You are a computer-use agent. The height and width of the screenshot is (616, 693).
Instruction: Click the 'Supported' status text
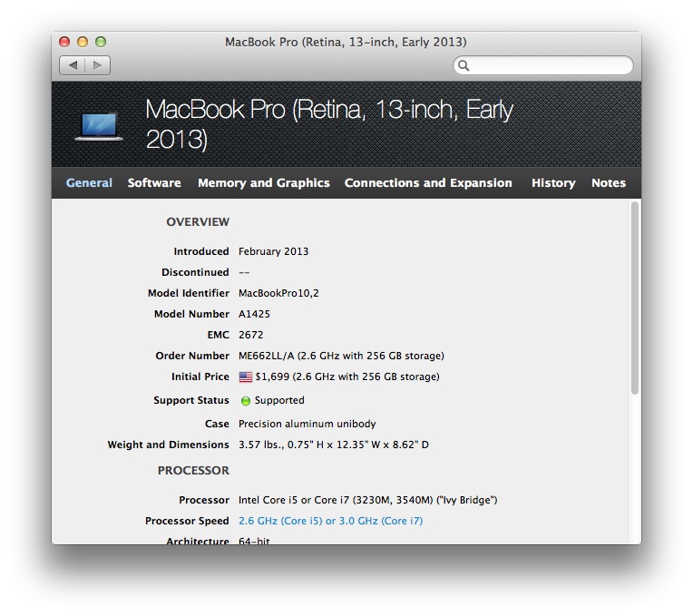[279, 400]
